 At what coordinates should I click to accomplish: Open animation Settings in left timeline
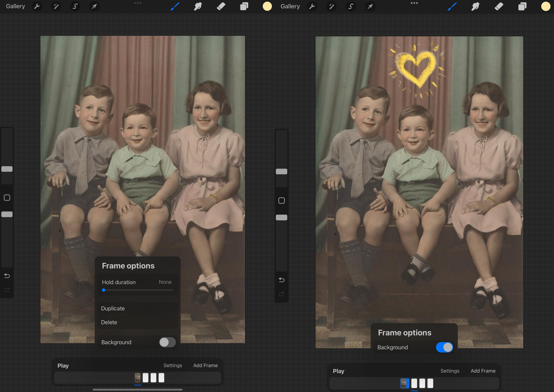(173, 365)
